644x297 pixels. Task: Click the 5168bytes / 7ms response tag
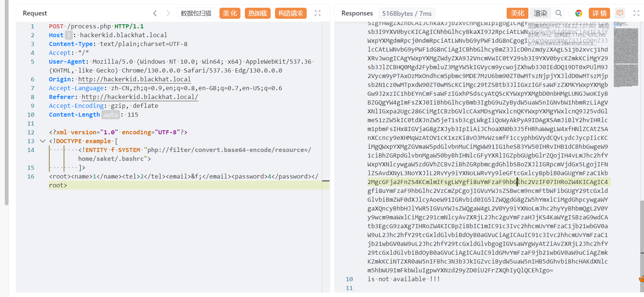[407, 13]
